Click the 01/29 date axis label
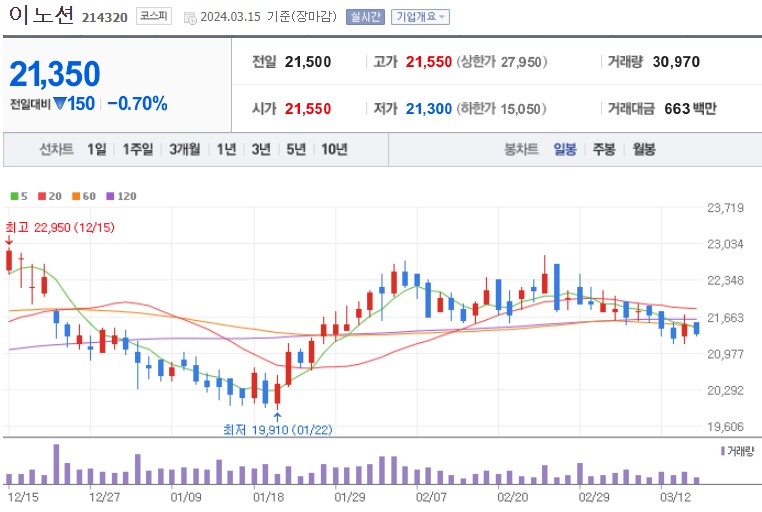The image size is (762, 512). point(350,497)
